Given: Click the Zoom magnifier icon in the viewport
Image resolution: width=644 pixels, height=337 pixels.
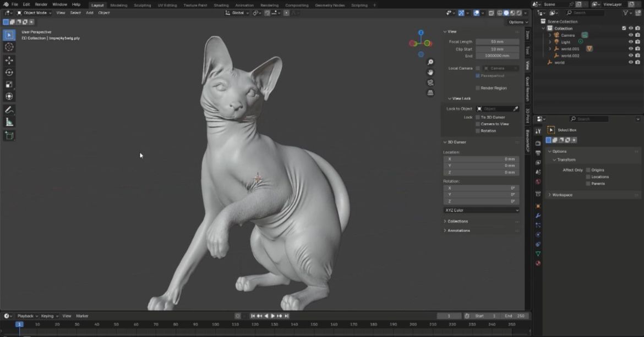Looking at the screenshot, I should 430,62.
